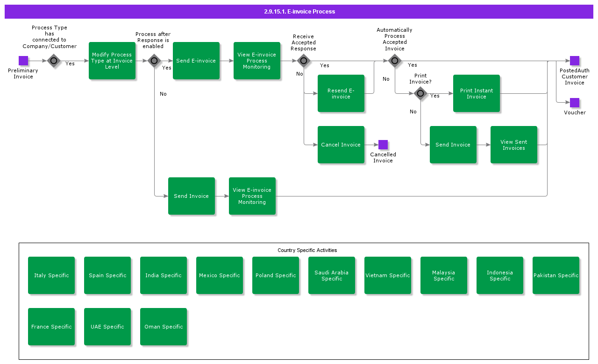This screenshot has width=598, height=364.
Task: Open the View Sent Invoices activity
Action: pos(514,145)
